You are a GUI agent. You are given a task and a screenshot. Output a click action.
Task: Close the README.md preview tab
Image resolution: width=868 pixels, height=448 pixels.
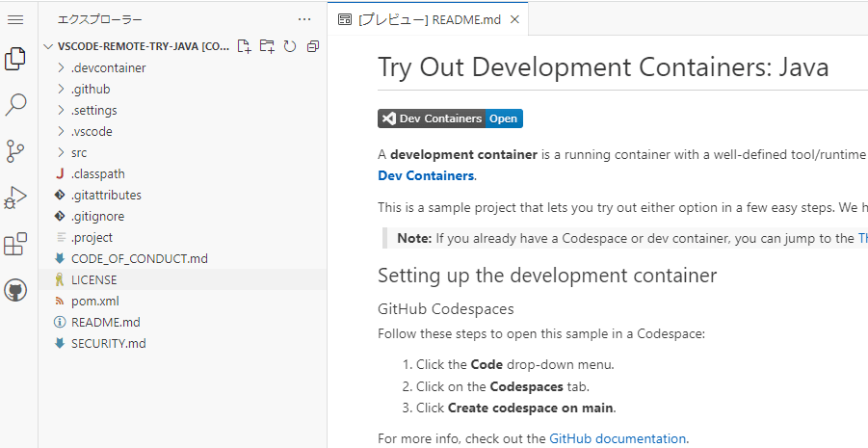point(514,20)
